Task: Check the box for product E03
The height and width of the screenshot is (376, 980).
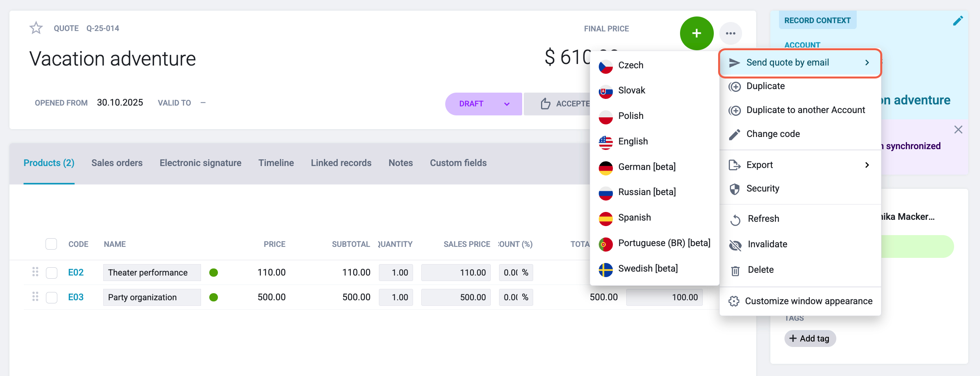Action: 51,298
